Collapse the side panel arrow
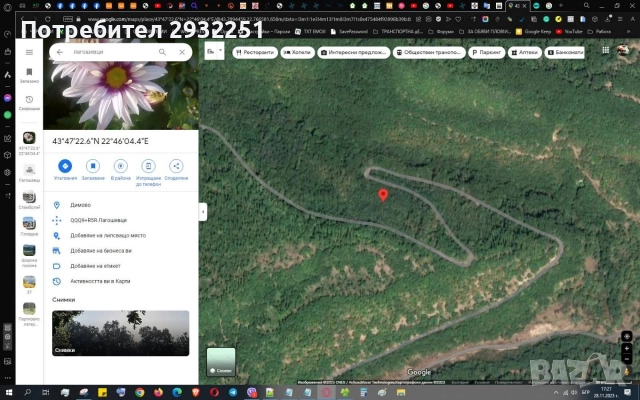This screenshot has height=400, width=640. click(x=203, y=211)
